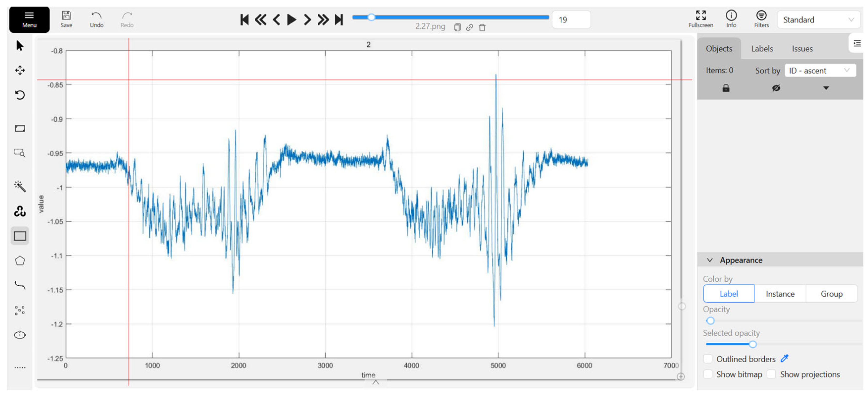Click the Selected opacity slider handle
The image size is (868, 395).
click(753, 344)
